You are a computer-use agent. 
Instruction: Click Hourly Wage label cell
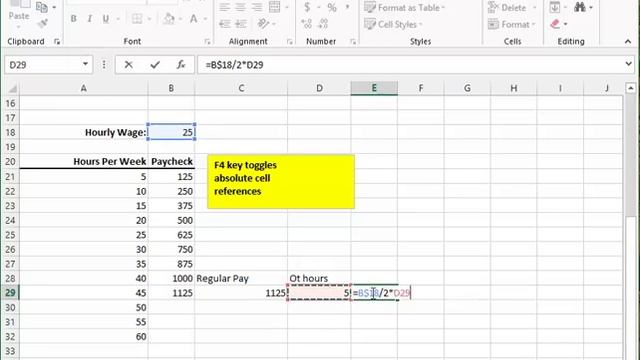coord(84,132)
